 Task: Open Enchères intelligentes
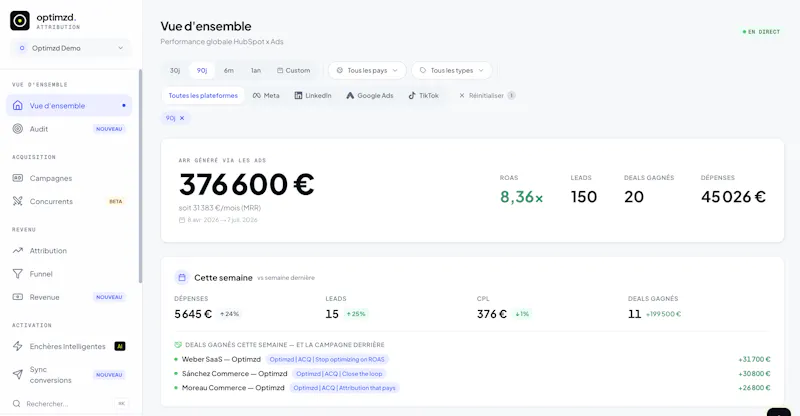(69, 346)
